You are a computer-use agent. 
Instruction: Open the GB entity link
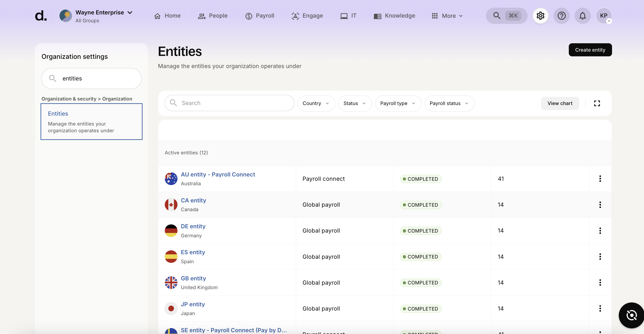click(193, 278)
